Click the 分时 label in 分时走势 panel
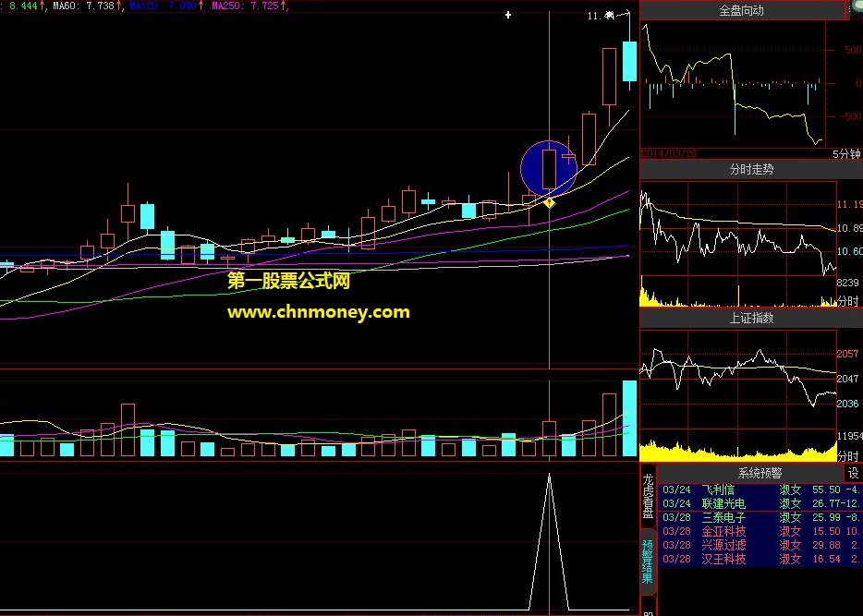 click(848, 301)
